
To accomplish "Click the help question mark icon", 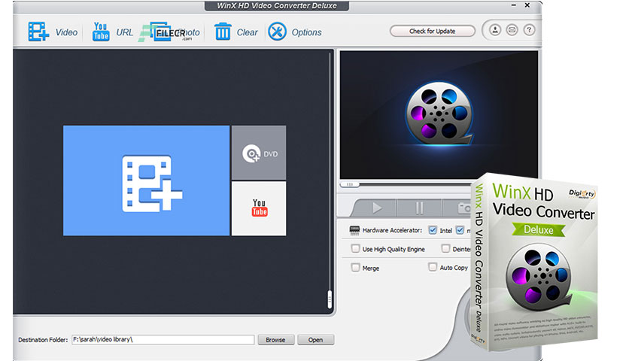I will (x=529, y=30).
